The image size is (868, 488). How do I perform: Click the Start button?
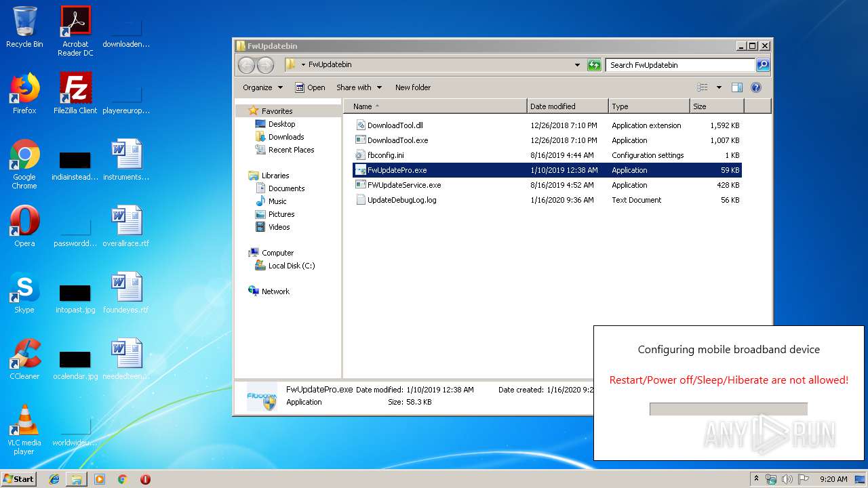pyautogui.click(x=18, y=479)
